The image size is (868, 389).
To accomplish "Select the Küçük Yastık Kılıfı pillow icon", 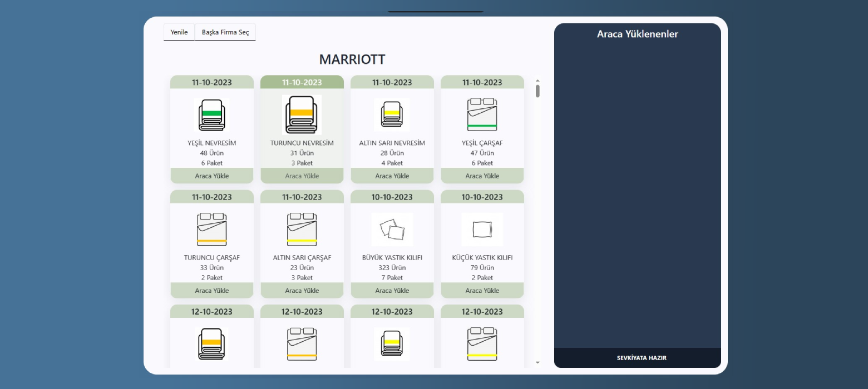I will point(482,230).
